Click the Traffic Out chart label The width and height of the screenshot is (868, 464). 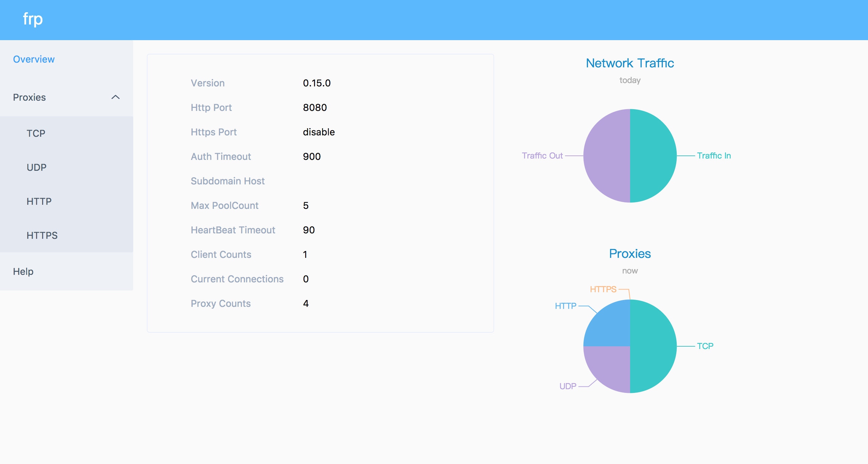point(542,156)
